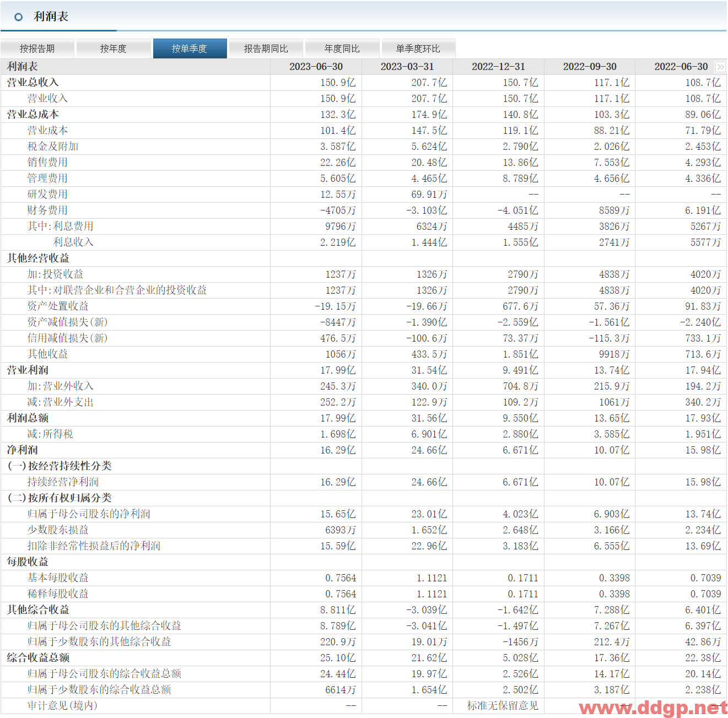Screen dimensions: 728x718
Task: Click the 其中:利息费用 row label
Action: (61, 226)
